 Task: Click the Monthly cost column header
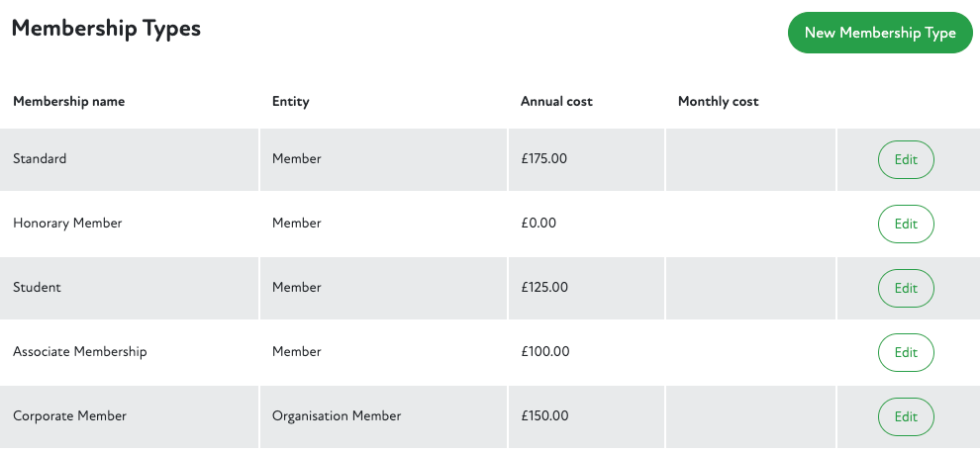pyautogui.click(x=718, y=102)
